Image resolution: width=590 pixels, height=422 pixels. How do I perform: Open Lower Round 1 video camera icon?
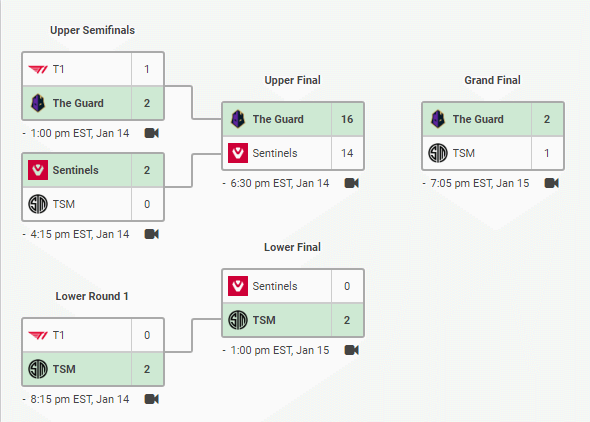tap(152, 399)
